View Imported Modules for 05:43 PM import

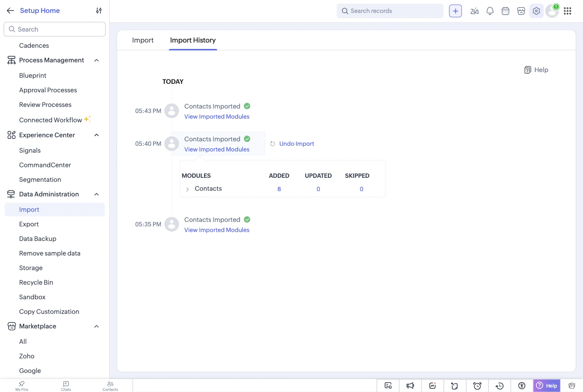point(217,117)
